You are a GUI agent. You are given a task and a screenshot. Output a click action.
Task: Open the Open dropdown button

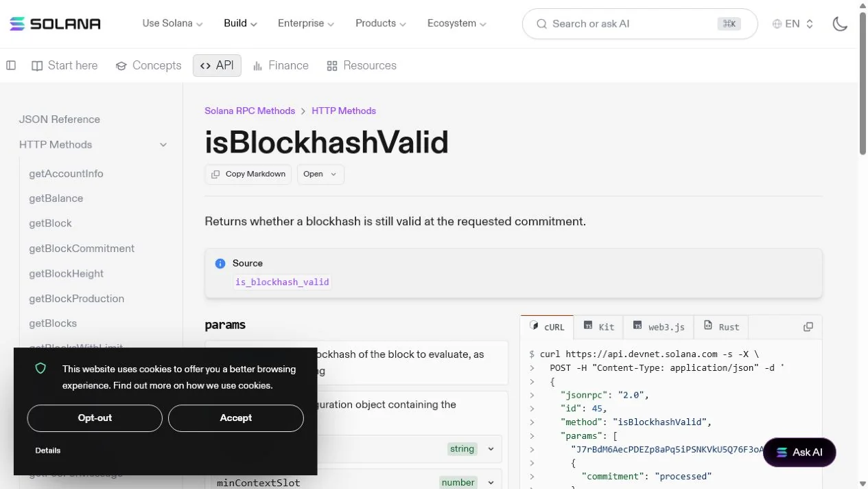tap(320, 174)
